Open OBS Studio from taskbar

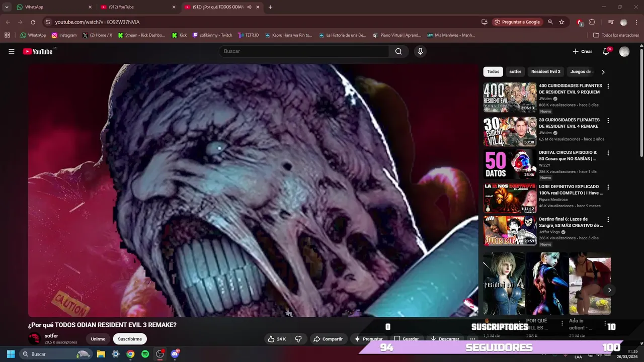[160, 354]
